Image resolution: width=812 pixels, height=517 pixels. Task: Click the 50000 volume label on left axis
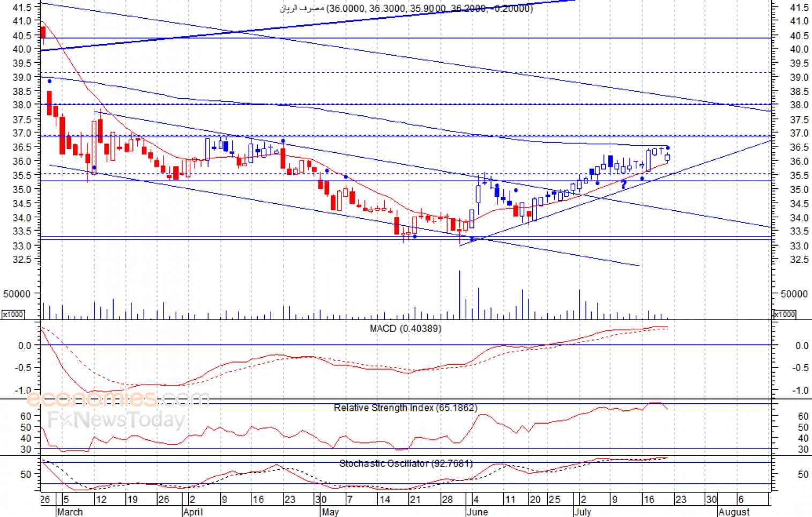(17, 294)
